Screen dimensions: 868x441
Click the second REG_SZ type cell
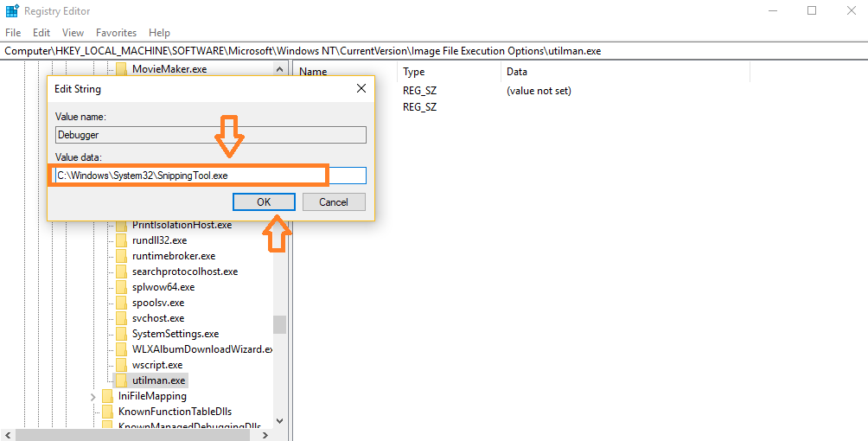419,107
